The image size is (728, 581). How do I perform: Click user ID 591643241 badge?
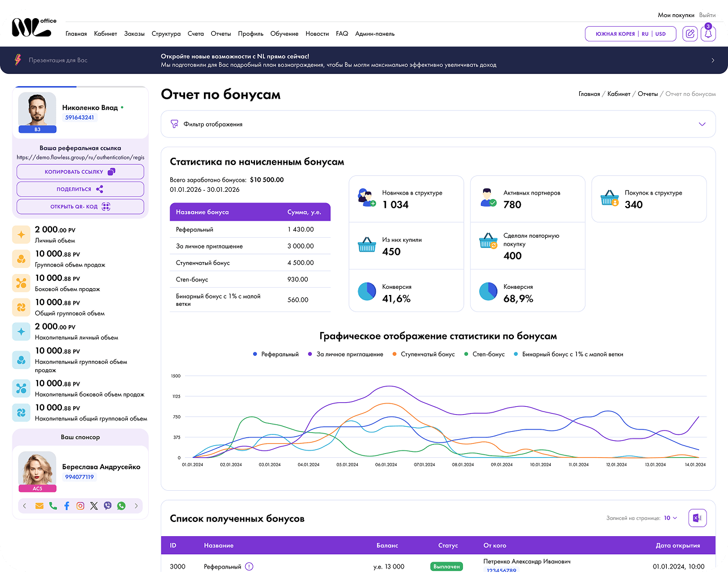pos(80,117)
